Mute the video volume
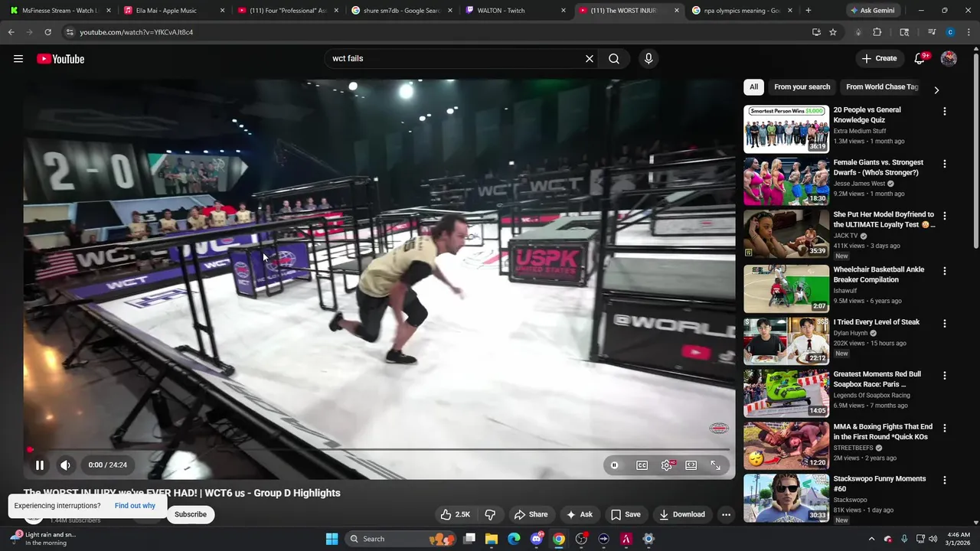 66,465
